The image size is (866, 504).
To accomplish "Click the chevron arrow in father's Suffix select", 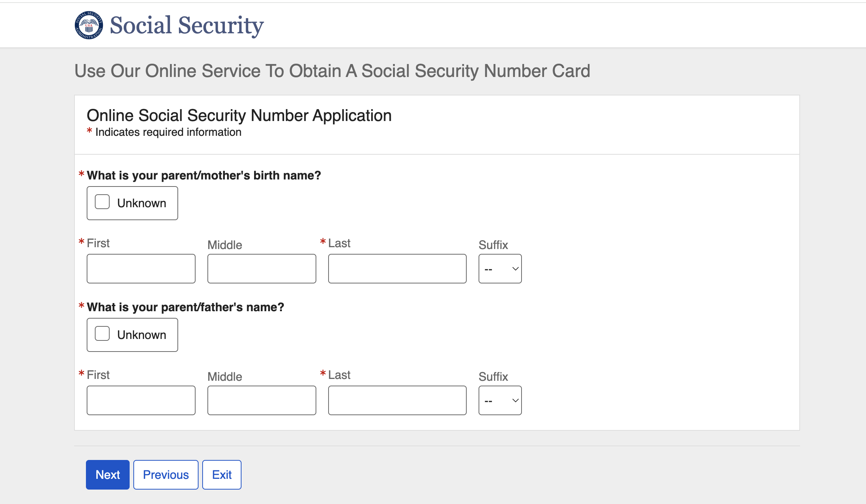I will pos(515,400).
